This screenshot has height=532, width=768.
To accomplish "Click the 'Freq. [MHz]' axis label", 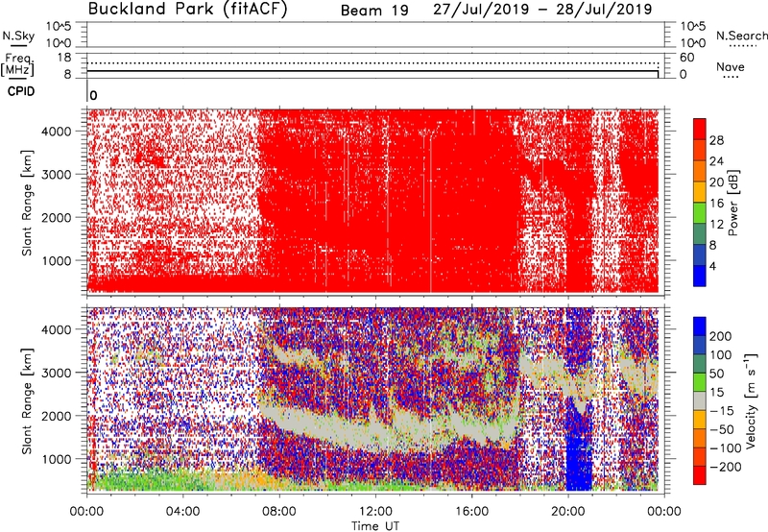I will coord(18,64).
